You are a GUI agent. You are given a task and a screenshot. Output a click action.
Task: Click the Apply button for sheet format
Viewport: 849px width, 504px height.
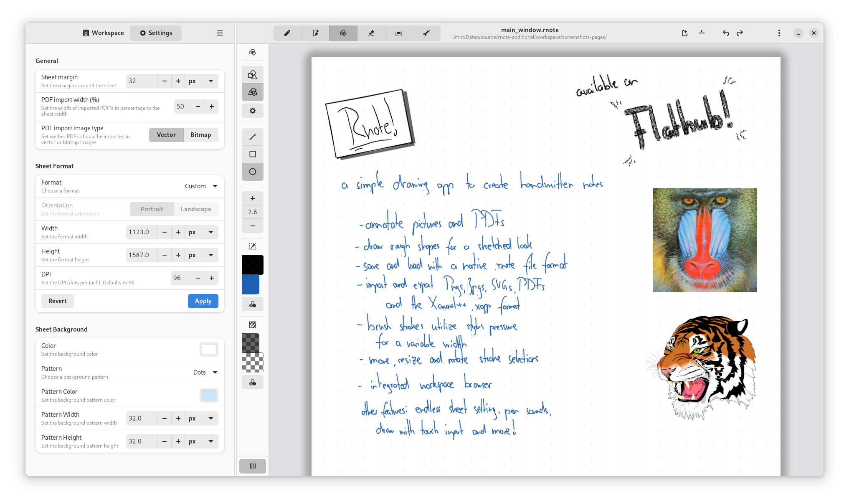(203, 301)
